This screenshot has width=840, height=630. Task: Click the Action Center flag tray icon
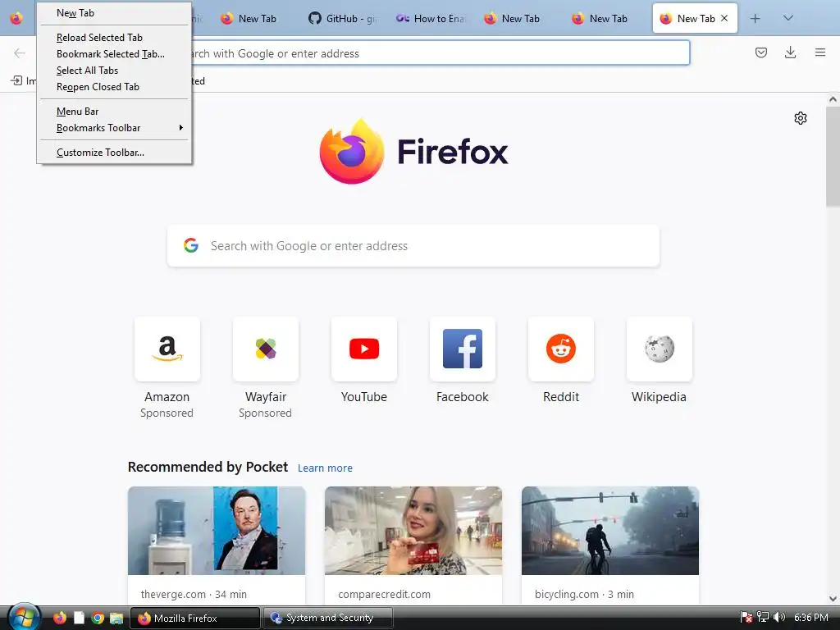(x=746, y=618)
